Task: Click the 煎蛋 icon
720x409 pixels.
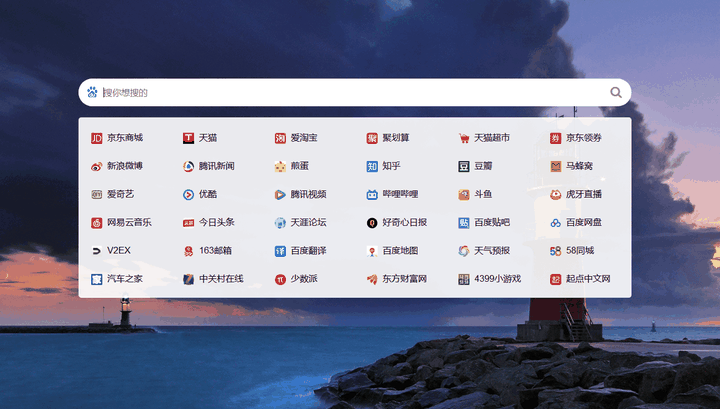Action: tap(280, 166)
